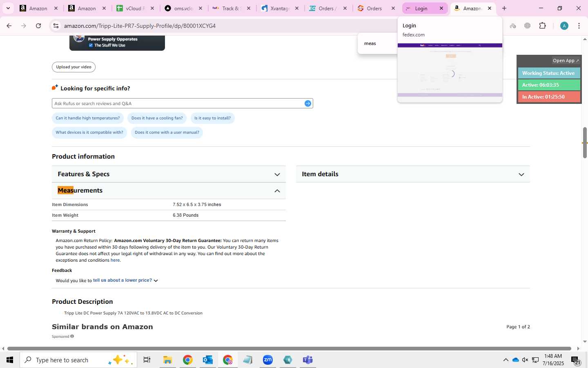
Task: Open Task View on the taskbar
Action: 147,360
